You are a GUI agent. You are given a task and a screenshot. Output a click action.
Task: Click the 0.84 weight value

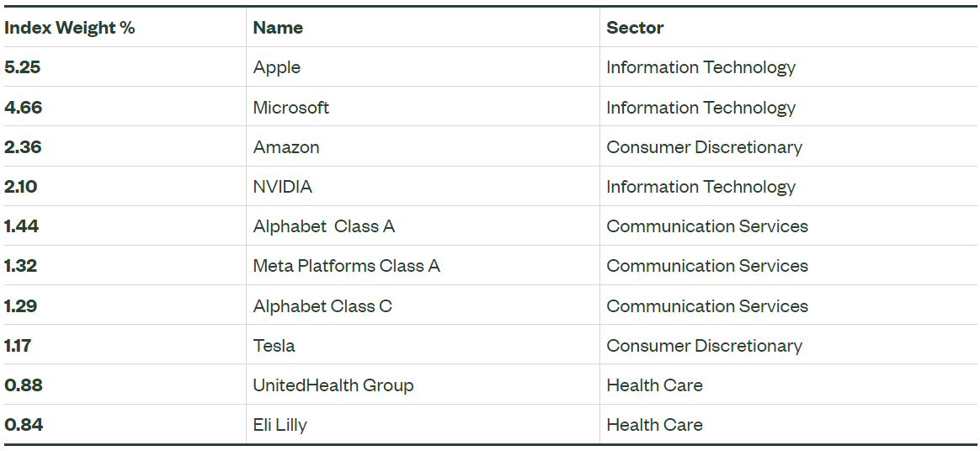24,425
